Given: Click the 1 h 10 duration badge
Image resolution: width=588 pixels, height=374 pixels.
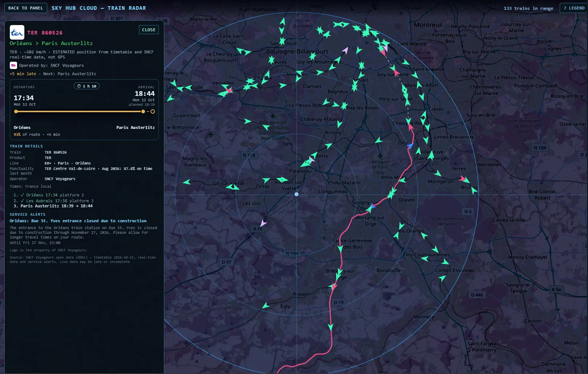Looking at the screenshot, I should tap(86, 86).
